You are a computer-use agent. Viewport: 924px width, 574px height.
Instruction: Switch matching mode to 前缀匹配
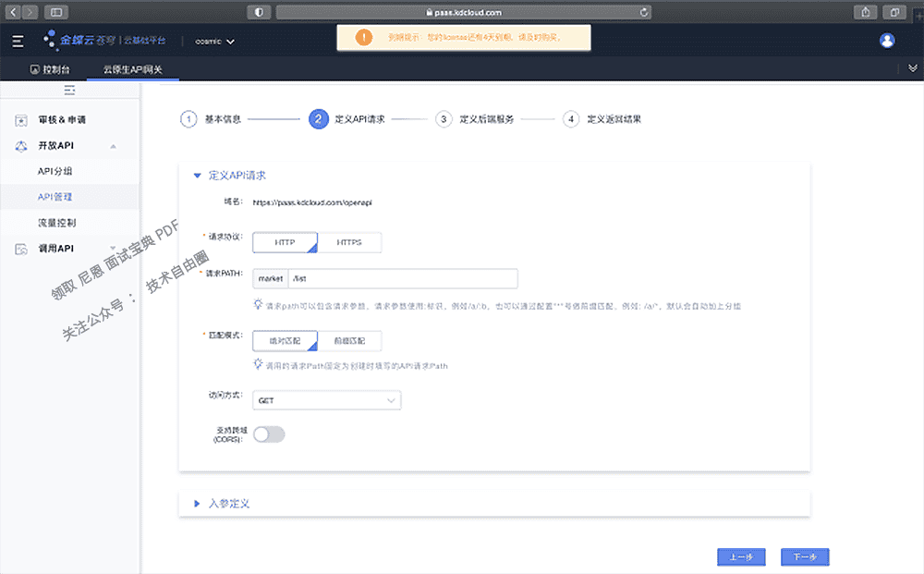(x=350, y=340)
